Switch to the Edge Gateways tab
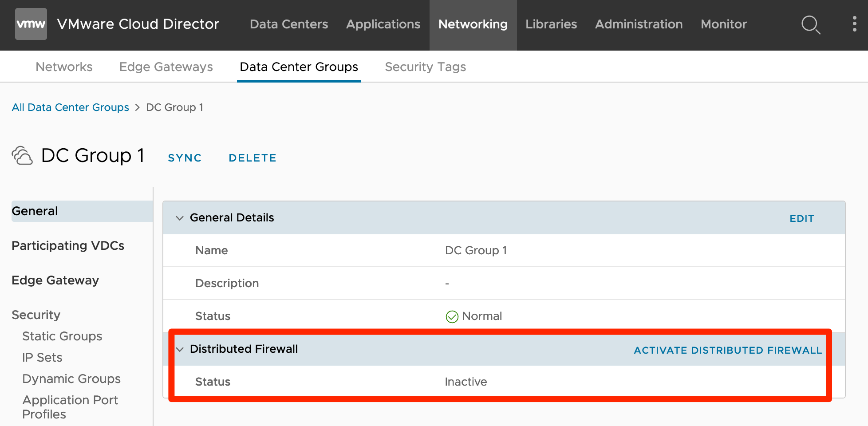868x426 pixels. 166,67
